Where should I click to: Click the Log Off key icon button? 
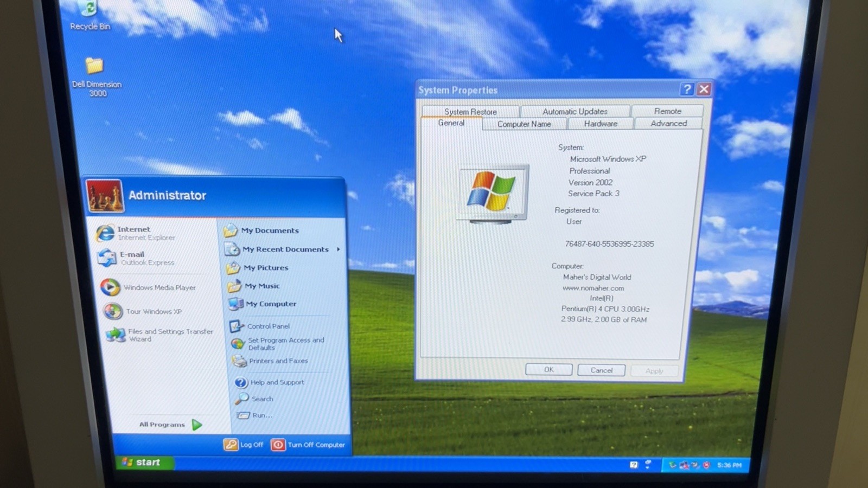[x=231, y=445]
